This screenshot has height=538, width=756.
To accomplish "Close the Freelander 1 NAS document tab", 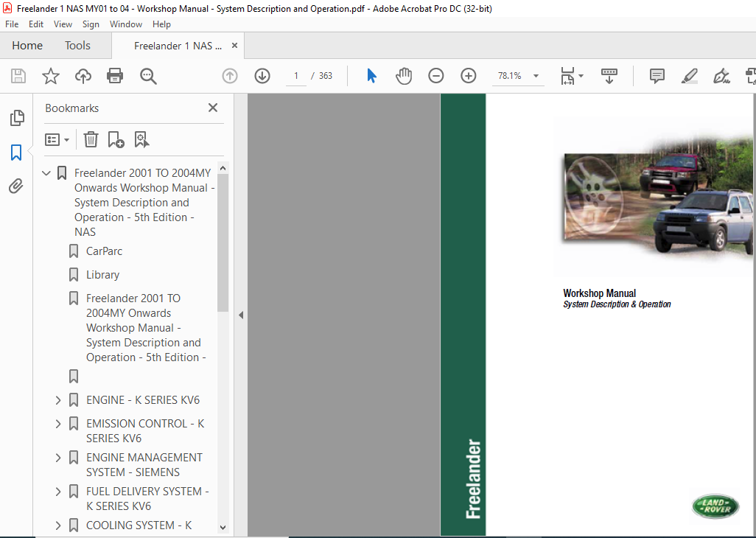I will click(235, 45).
